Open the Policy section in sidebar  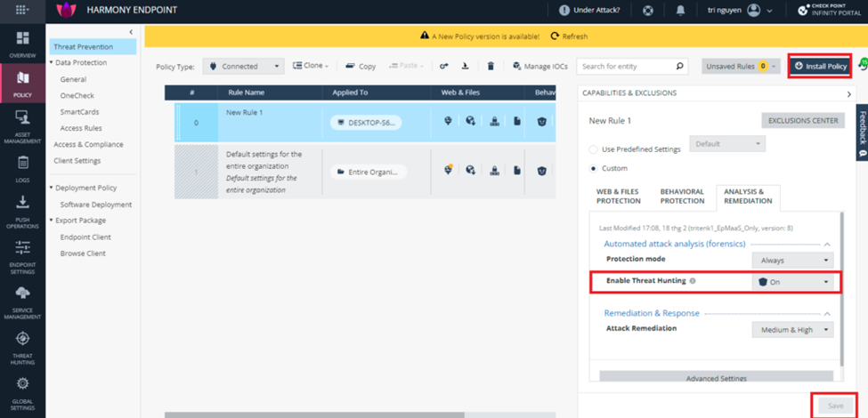(x=22, y=84)
